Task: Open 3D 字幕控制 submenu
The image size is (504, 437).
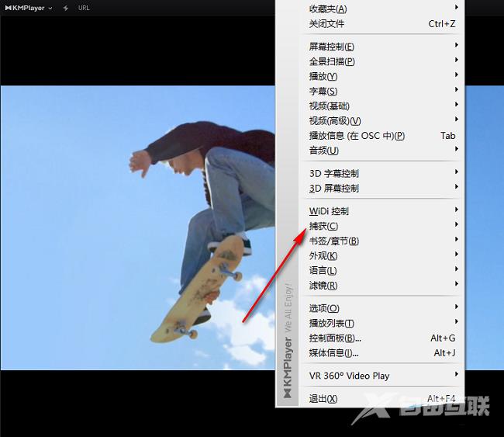Action: (x=334, y=173)
